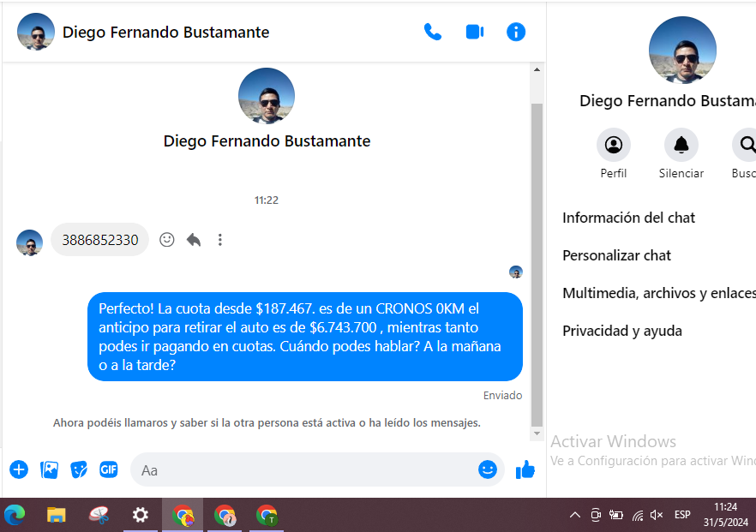Open Meet Now tray icon
Viewport: 756px width, 532px height.
[596, 515]
